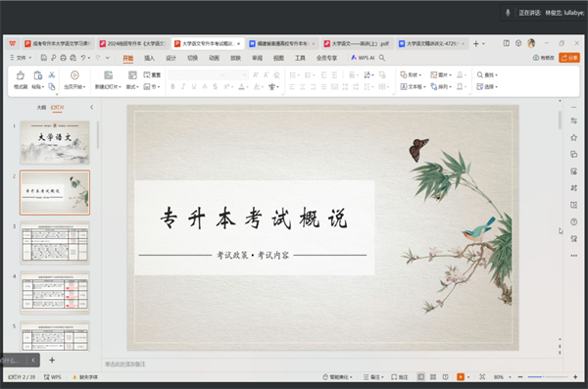The height and width of the screenshot is (389, 588).
Task: Click the Export to PDF icon beside Save
Action: click(x=53, y=58)
